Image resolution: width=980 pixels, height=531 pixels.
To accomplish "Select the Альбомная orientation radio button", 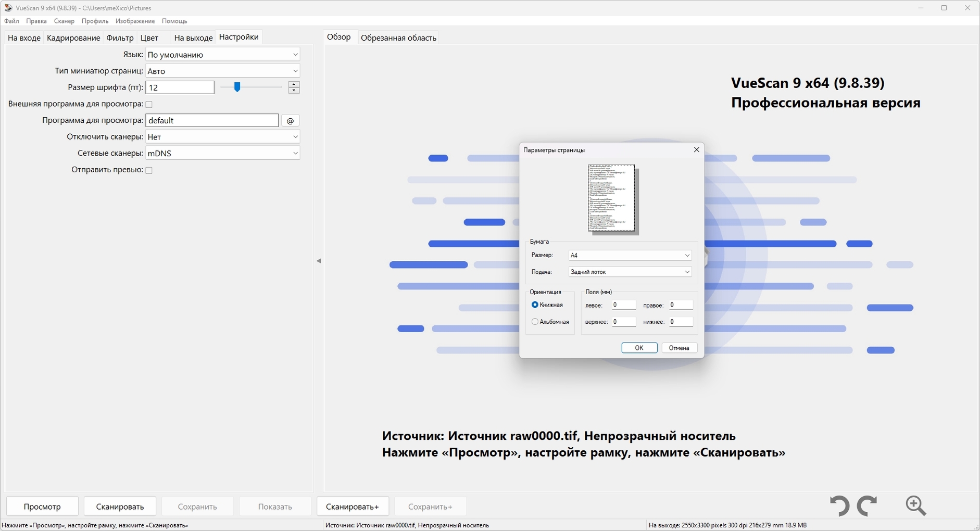I will coord(535,322).
